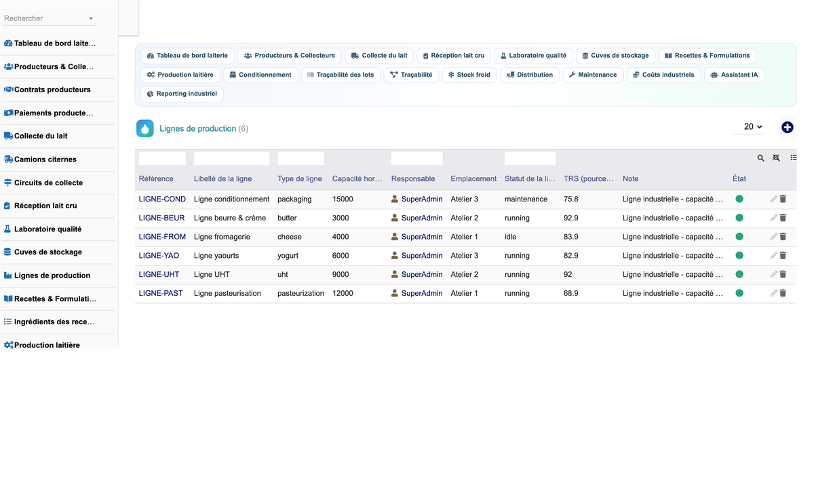Go to Camions citernes in sidebar
814x504 pixels.
point(45,159)
